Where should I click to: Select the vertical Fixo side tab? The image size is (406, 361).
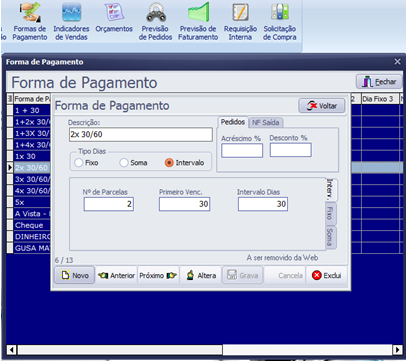(x=330, y=213)
